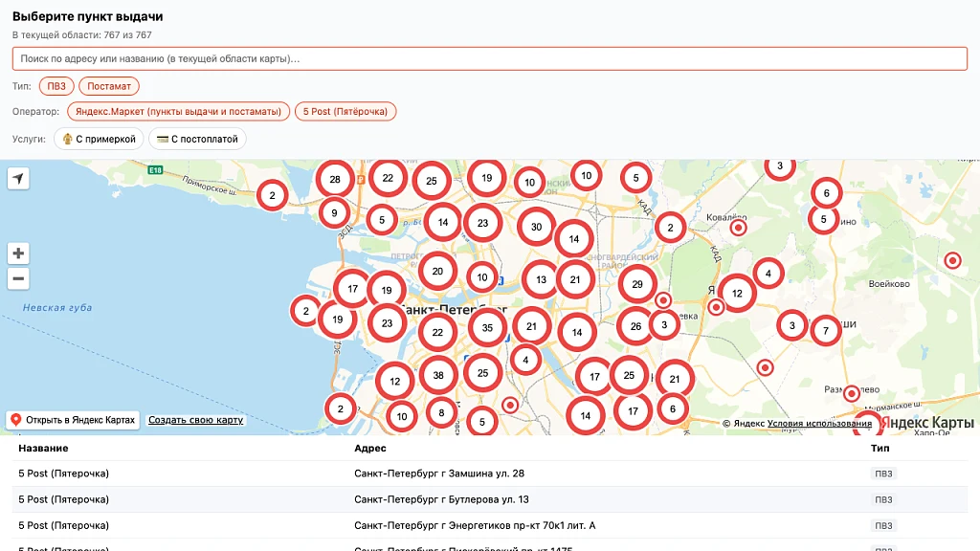The image size is (980, 551).
Task: Select the cluster marker numbered 20
Action: (437, 271)
